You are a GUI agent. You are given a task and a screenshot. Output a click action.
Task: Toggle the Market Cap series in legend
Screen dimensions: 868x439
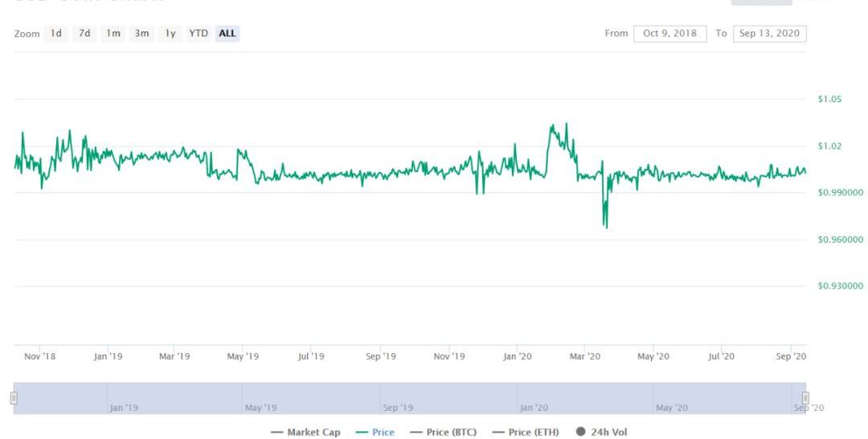pos(305,433)
